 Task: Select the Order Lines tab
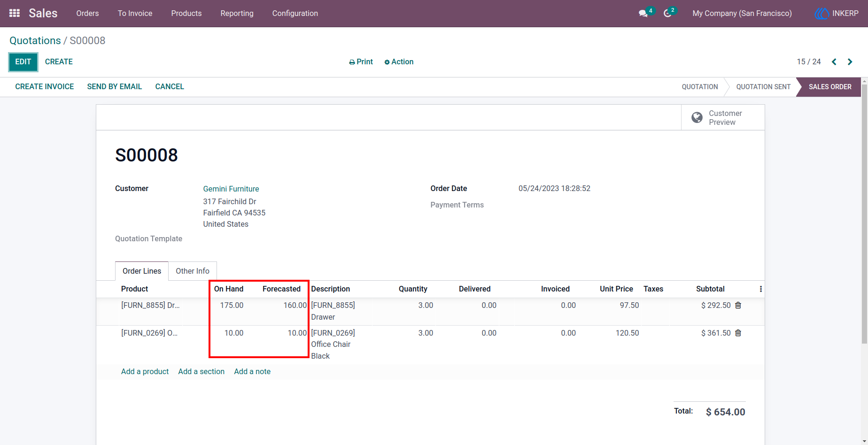click(x=142, y=271)
